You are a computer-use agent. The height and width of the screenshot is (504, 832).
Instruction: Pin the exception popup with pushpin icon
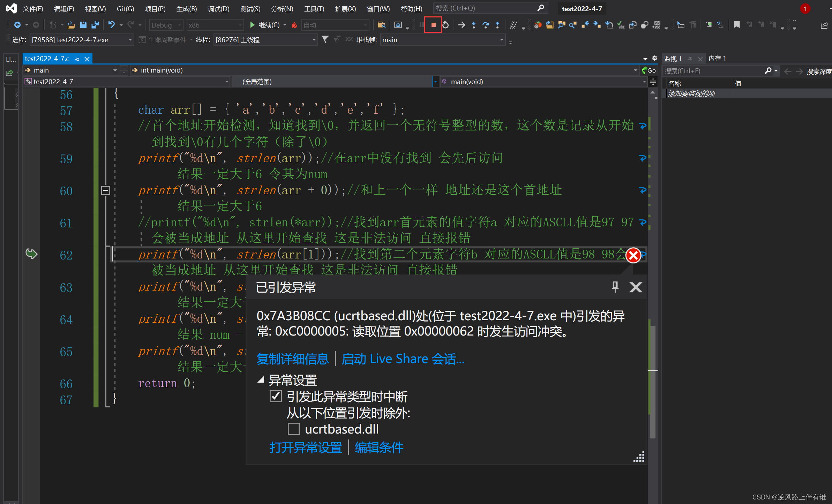pos(615,287)
